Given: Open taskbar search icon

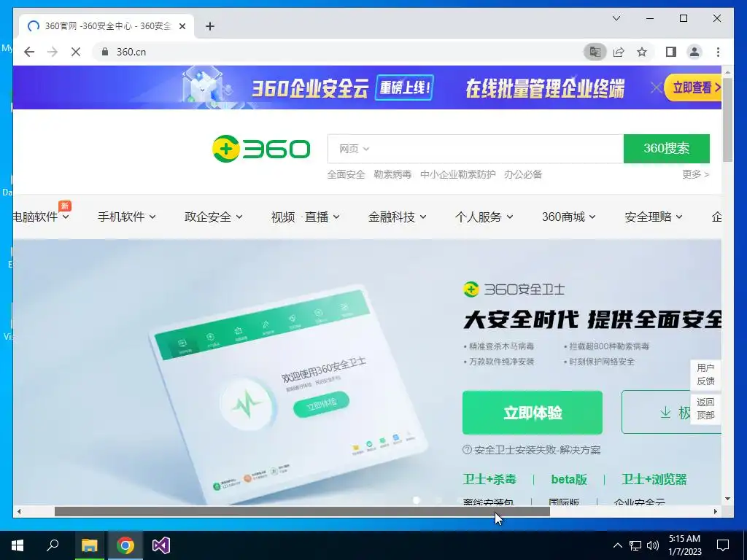Looking at the screenshot, I should pos(53,545).
